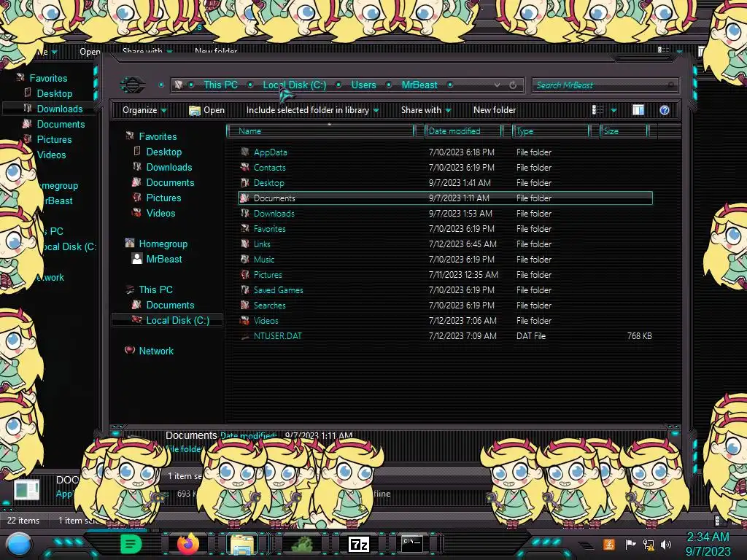The width and height of the screenshot is (747, 560).
Task: Select the Music folder icon
Action: [245, 259]
